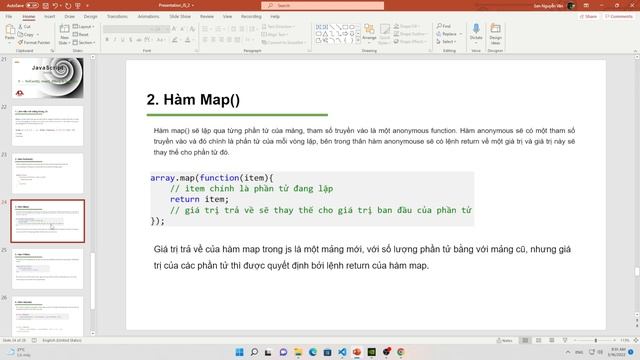Image resolution: width=640 pixels, height=360 pixels.
Task: Click the Copy icon in Clipboard group
Action: click(x=21, y=35)
